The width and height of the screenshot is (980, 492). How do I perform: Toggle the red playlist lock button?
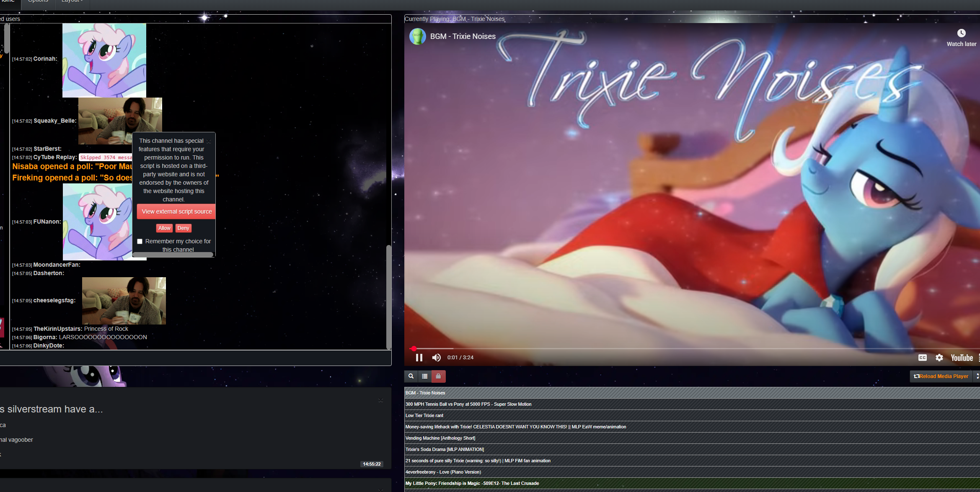point(438,376)
